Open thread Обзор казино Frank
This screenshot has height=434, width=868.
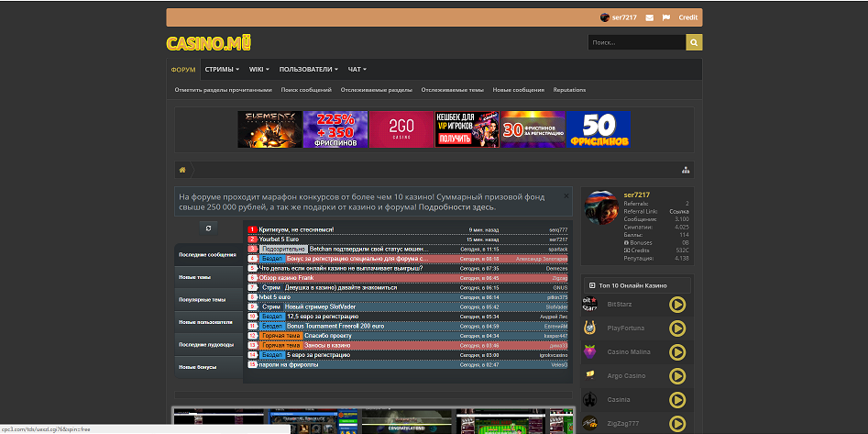tap(286, 278)
